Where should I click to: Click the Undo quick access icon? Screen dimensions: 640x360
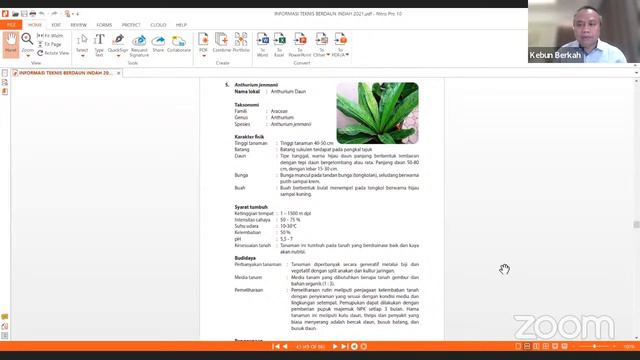pyautogui.click(x=42, y=14)
